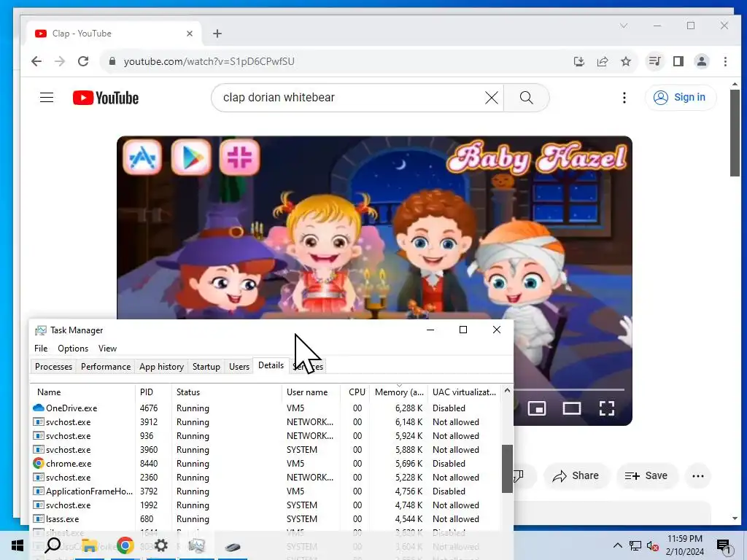Click the install app icon in address bar
The height and width of the screenshot is (560, 747).
(578, 61)
